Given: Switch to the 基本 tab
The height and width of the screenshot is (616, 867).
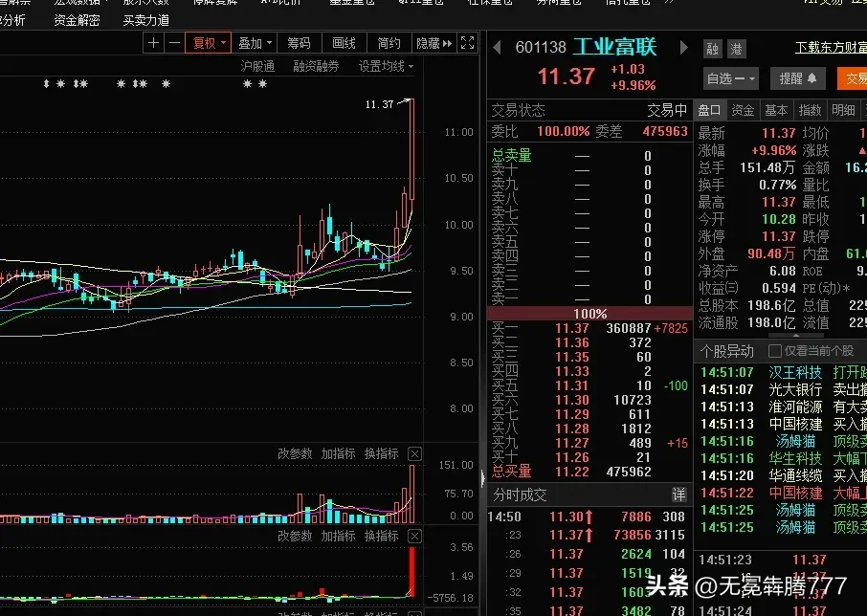Looking at the screenshot, I should pos(776,110).
